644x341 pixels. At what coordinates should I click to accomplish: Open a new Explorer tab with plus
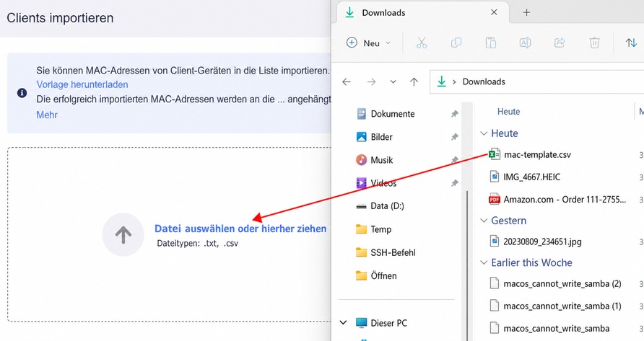pyautogui.click(x=526, y=12)
